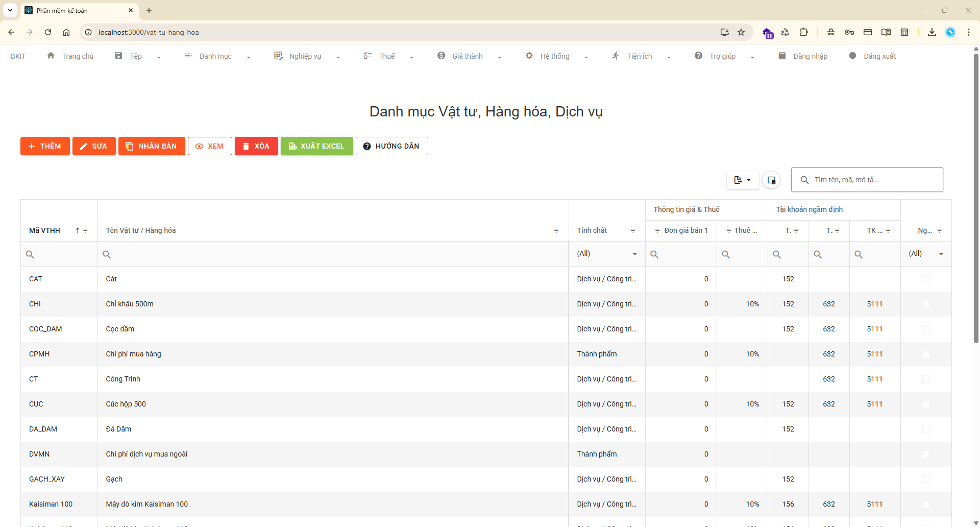Open the browser profile avatar
Screen dimensions: 980x527
click(x=950, y=32)
